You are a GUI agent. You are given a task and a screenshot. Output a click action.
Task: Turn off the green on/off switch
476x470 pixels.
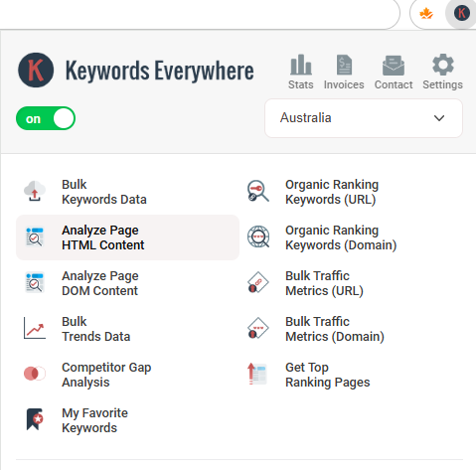[x=46, y=118]
